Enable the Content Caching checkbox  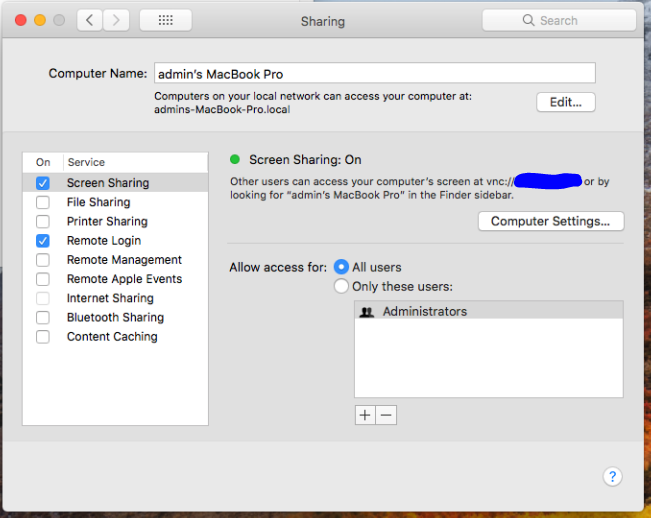pyautogui.click(x=43, y=337)
